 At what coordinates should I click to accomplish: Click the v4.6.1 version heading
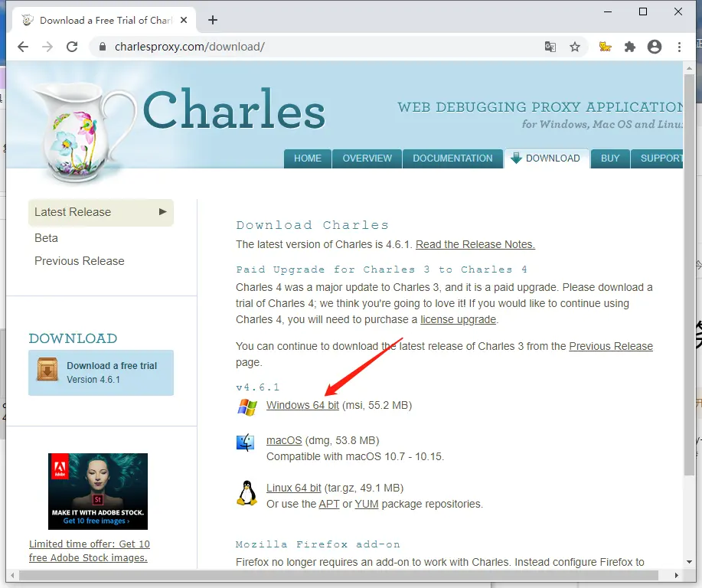coord(258,387)
